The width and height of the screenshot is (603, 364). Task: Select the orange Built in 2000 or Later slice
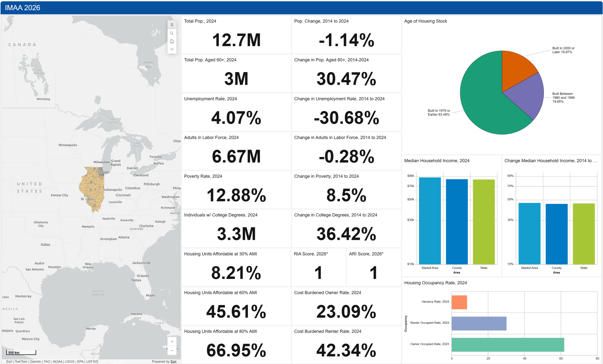pyautogui.click(x=516, y=67)
